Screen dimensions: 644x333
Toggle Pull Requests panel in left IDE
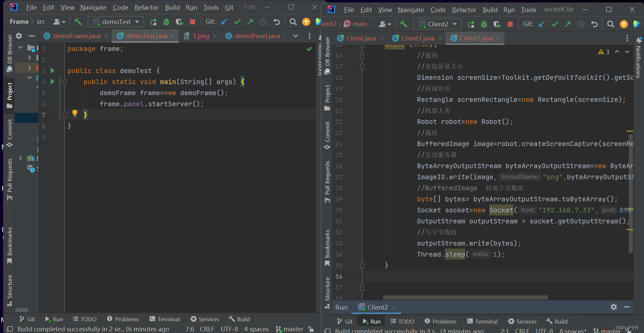(x=9, y=179)
